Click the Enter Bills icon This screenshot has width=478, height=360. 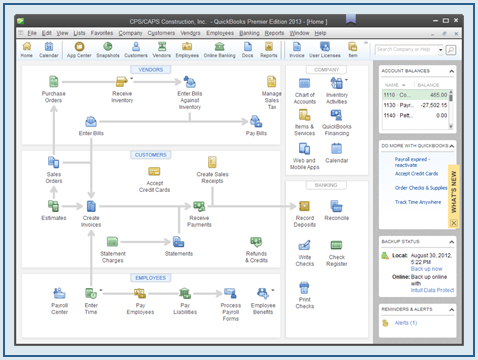91,121
